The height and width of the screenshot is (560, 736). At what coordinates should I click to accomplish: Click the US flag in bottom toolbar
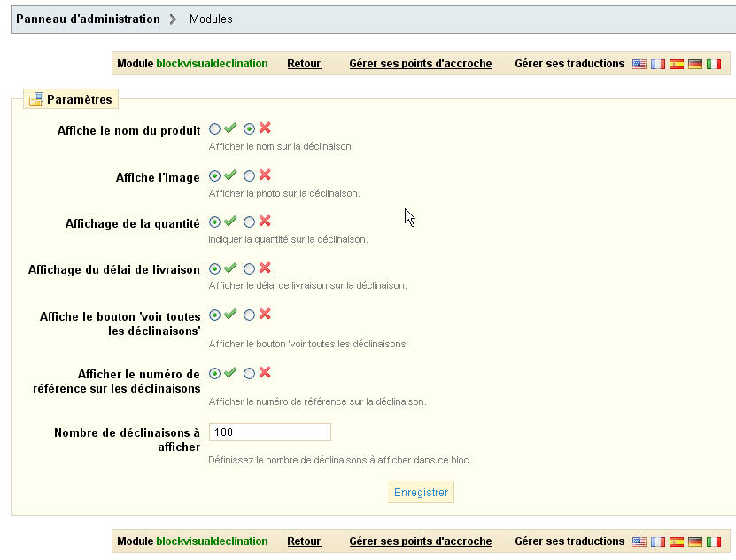[x=639, y=541]
